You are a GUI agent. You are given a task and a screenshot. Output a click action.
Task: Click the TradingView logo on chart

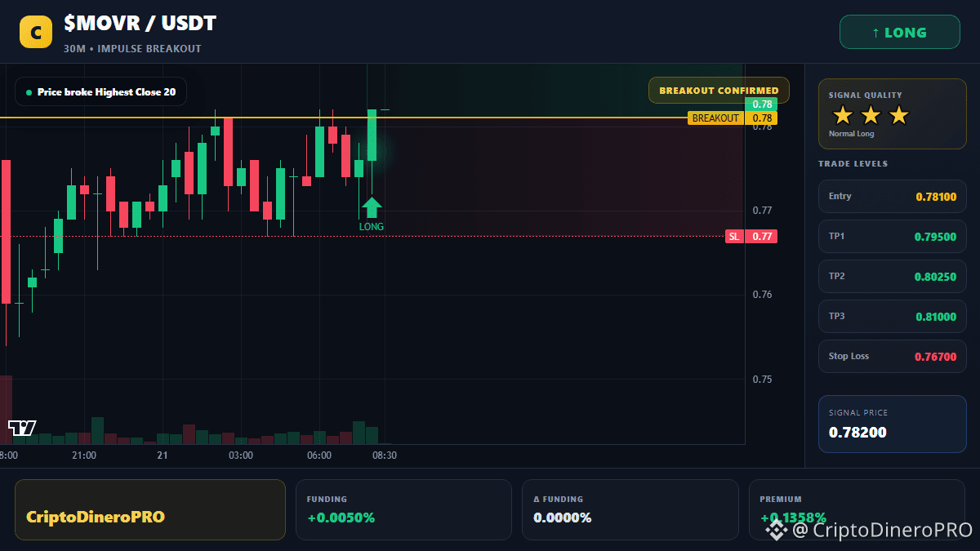tap(22, 428)
